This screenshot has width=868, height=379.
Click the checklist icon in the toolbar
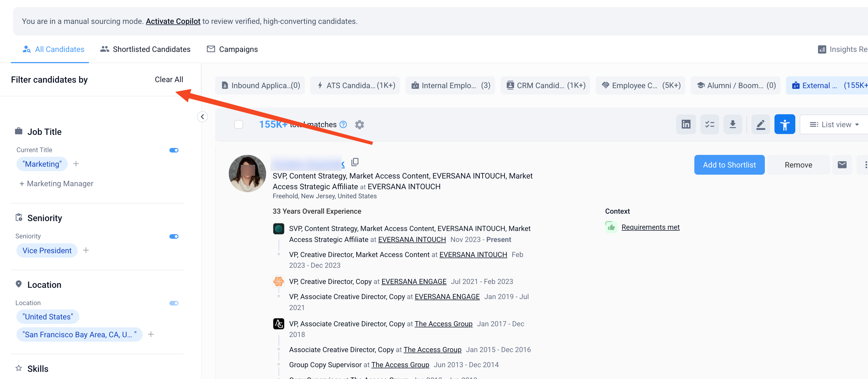[x=709, y=124]
